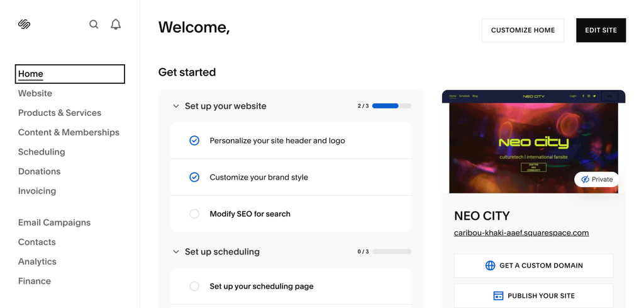Image resolution: width=644 pixels, height=308 pixels.
Task: Open Invoicing in the sidebar
Action: coord(37,191)
